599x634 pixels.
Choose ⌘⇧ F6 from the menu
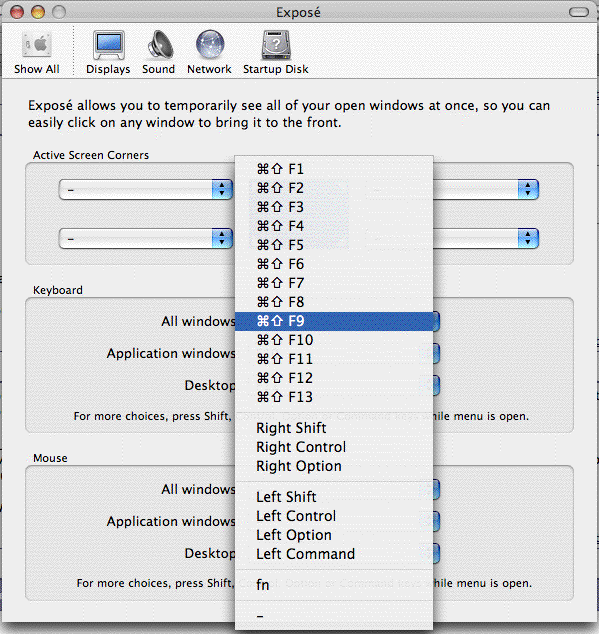pyautogui.click(x=334, y=264)
